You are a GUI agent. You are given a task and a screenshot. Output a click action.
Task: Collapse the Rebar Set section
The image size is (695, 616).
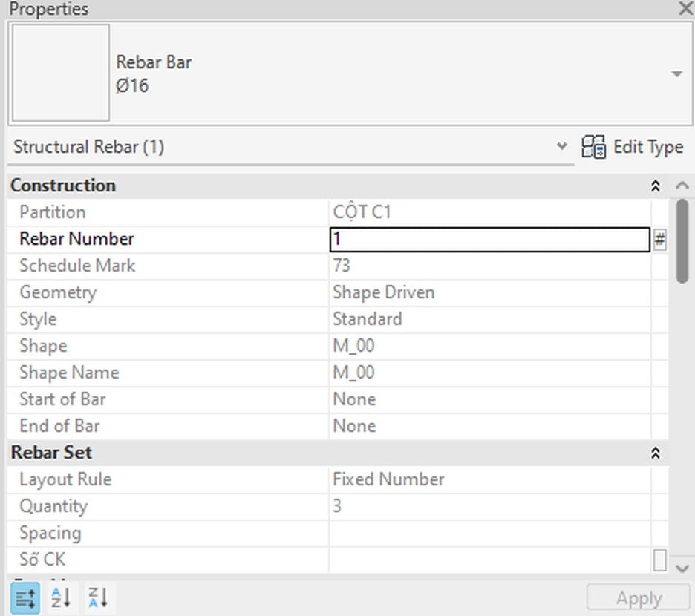coord(656,453)
